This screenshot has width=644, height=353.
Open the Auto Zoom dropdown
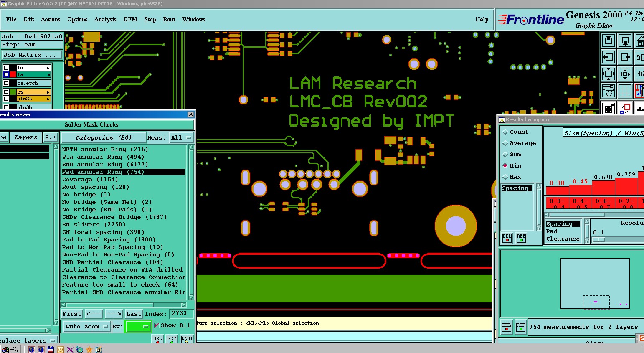tap(86, 326)
